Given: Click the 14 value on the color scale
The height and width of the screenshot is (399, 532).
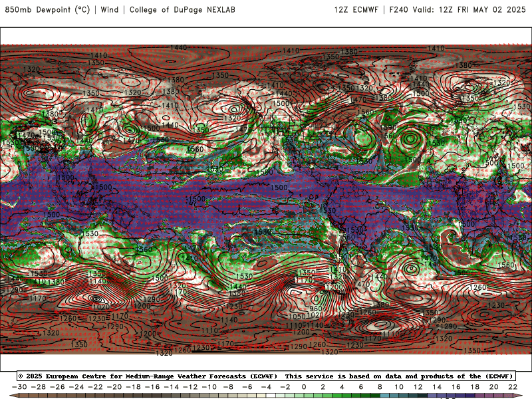Looking at the screenshot, I should click(437, 387).
